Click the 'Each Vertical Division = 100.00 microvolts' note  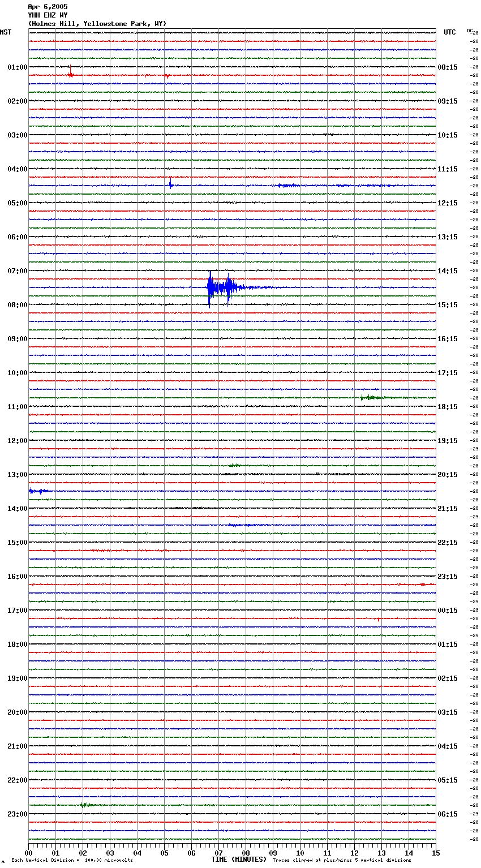click(x=72, y=860)
